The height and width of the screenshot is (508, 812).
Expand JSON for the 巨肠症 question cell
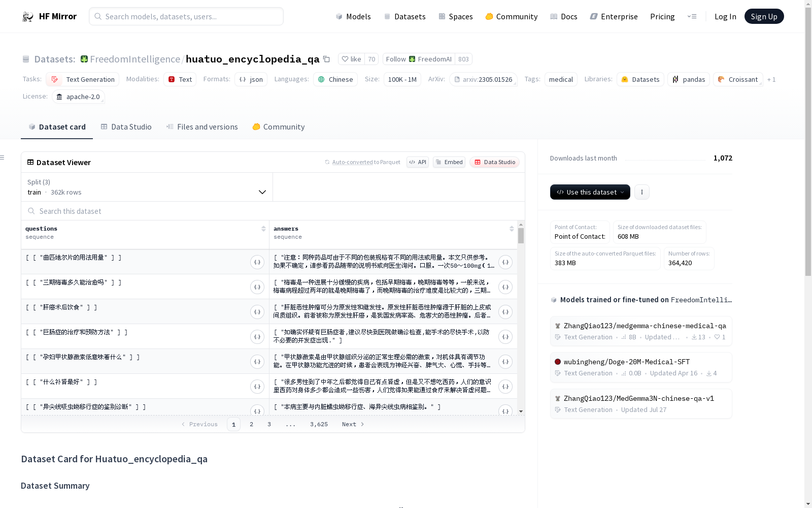point(257,337)
